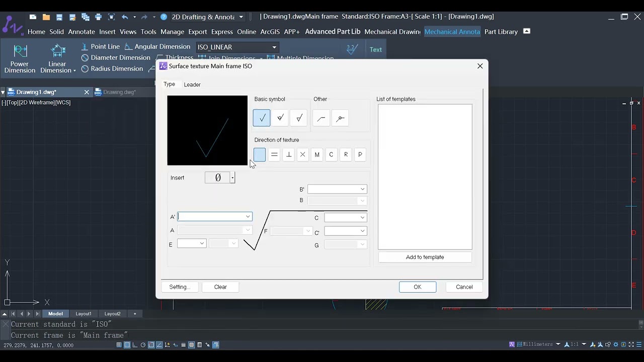Confirm with the OK button
The height and width of the screenshot is (362, 644).
[418, 287]
